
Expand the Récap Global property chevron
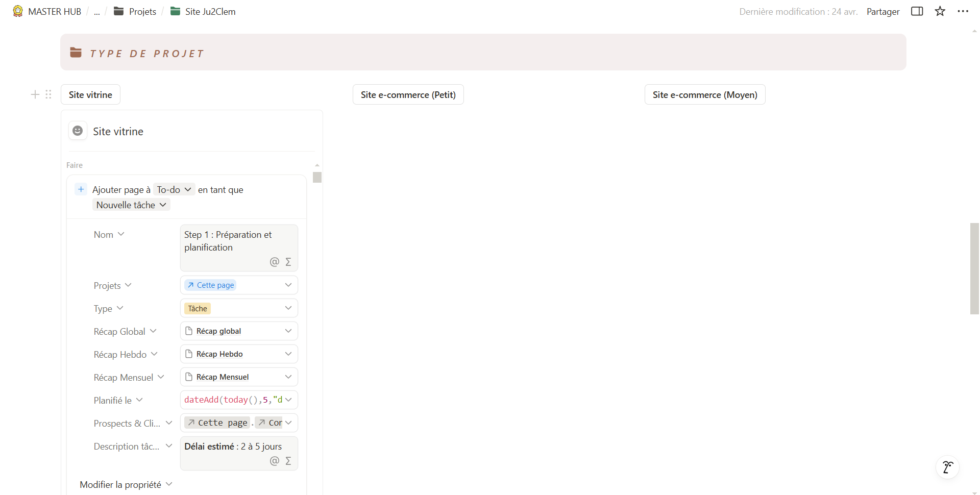click(x=153, y=331)
